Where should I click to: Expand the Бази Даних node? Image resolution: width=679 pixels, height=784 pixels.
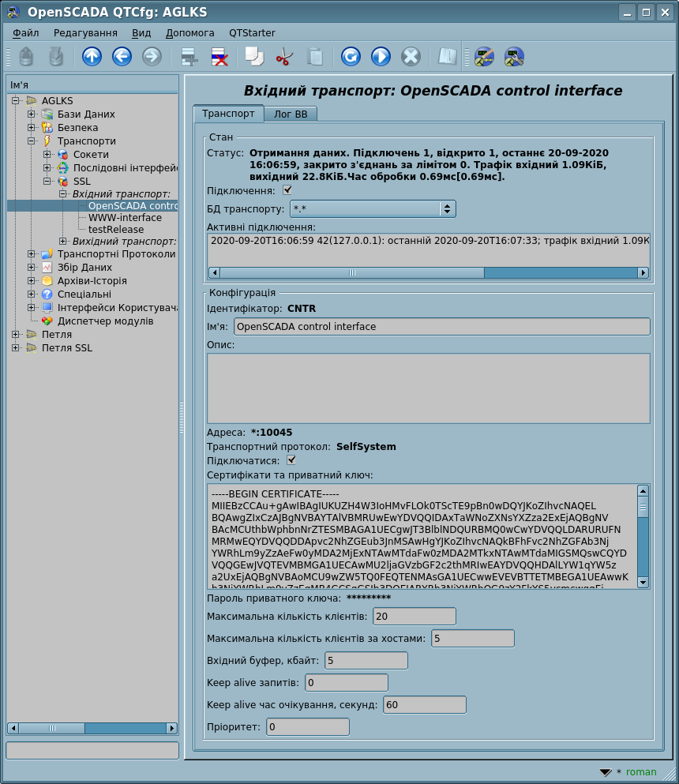click(32, 114)
